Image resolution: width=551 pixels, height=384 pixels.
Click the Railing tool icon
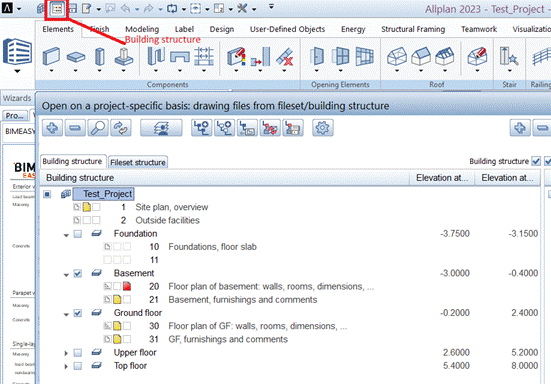point(541,57)
